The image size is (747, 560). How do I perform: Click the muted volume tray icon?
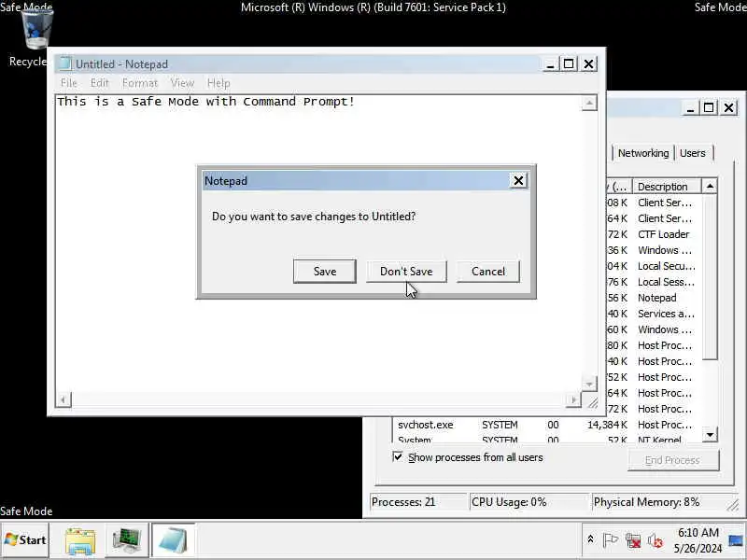click(655, 540)
